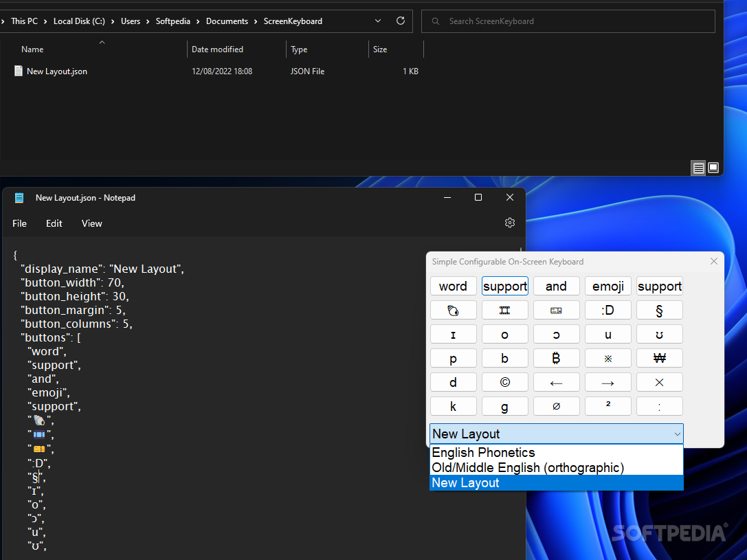747x560 pixels.
Task: Open the Notepad File menu
Action: (x=19, y=223)
